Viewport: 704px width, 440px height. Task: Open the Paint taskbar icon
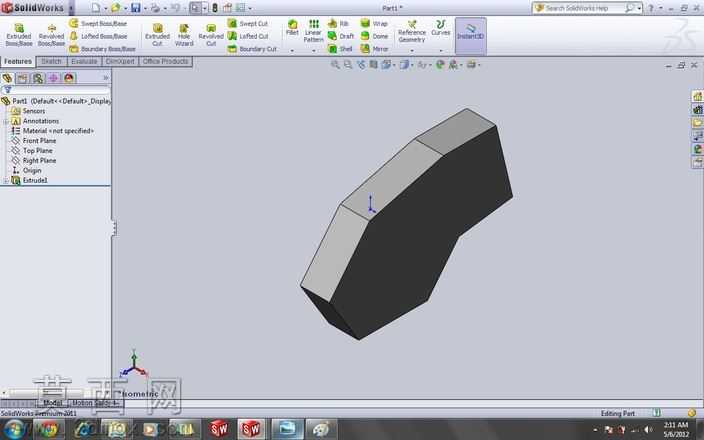point(321,430)
